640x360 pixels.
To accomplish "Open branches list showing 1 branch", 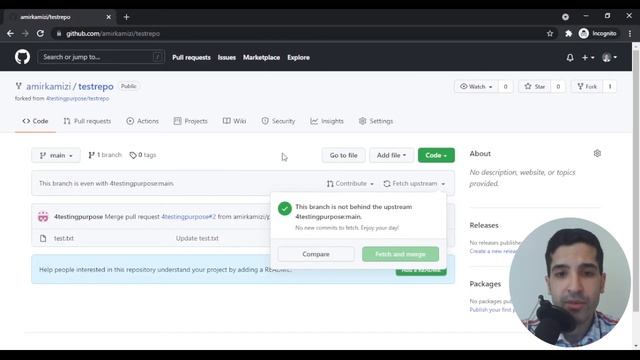I will pyautogui.click(x=105, y=155).
